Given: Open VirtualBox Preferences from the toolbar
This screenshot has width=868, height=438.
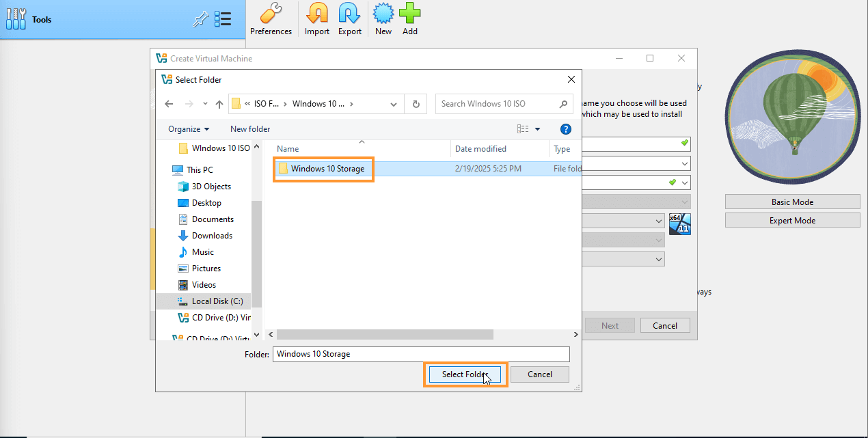Looking at the screenshot, I should 271,19.
